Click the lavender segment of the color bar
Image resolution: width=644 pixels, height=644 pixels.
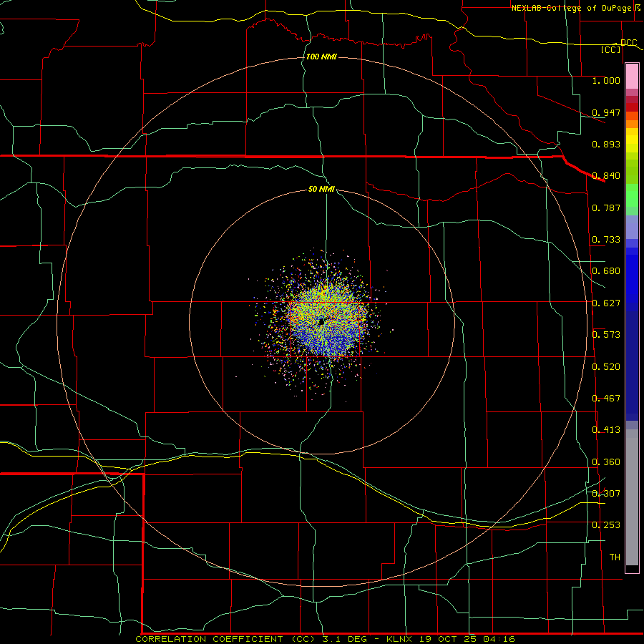click(x=632, y=227)
